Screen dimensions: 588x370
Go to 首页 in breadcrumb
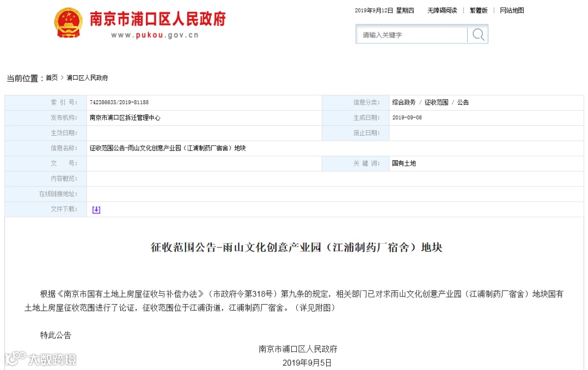[52, 78]
